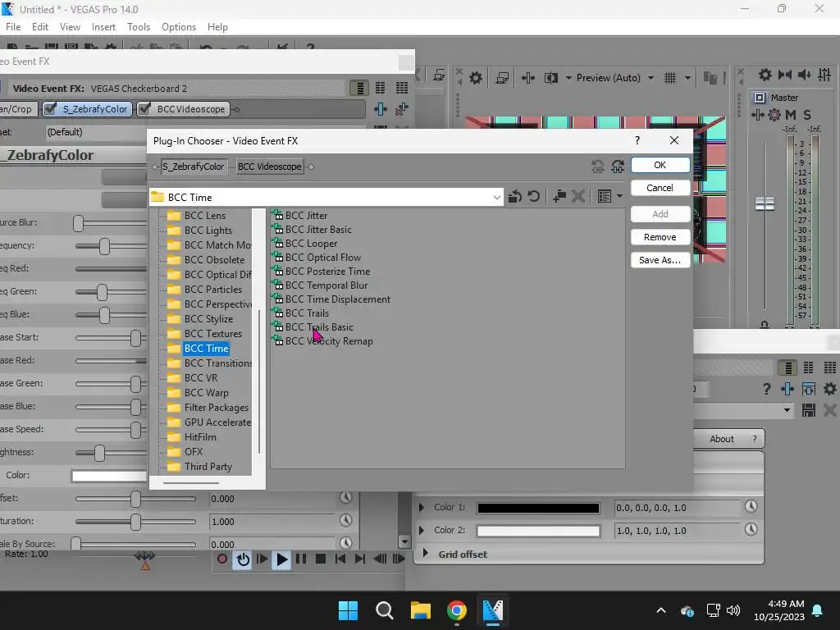Open the mixer sliders icon in Master toolbar
Viewport: 840px width, 630px height.
(x=824, y=75)
